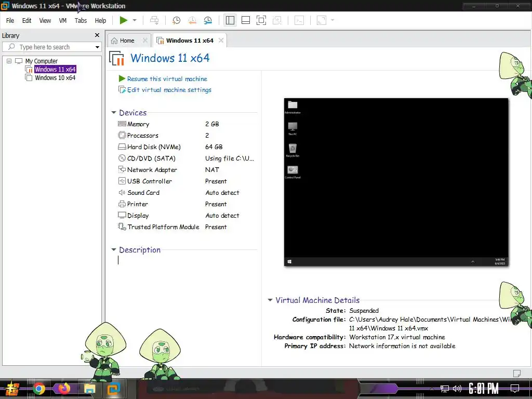Click Send Ctrl+Alt+Del toolbar icon
The height and width of the screenshot is (399, 532).
[x=154, y=20]
